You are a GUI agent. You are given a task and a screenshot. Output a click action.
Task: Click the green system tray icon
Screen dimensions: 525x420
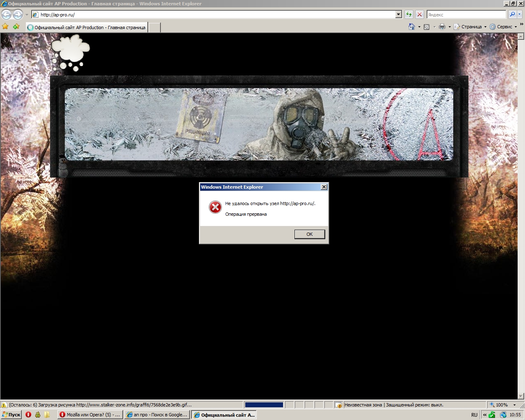point(492,415)
